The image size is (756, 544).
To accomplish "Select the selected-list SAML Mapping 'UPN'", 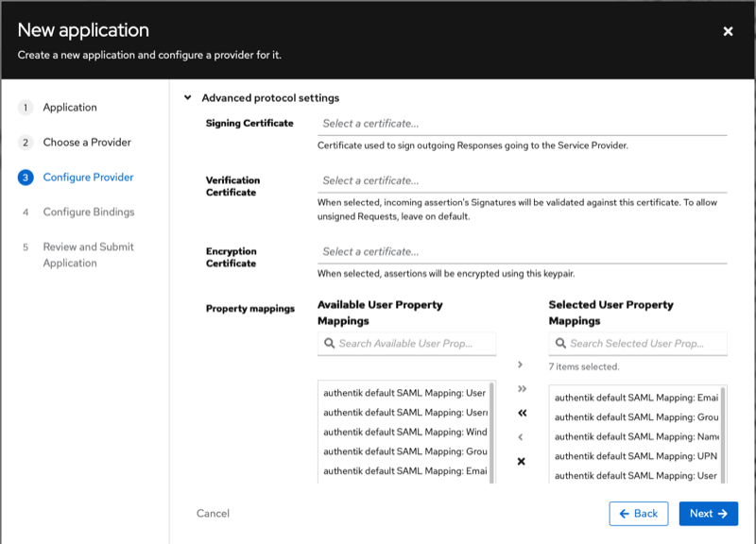I will point(635,456).
